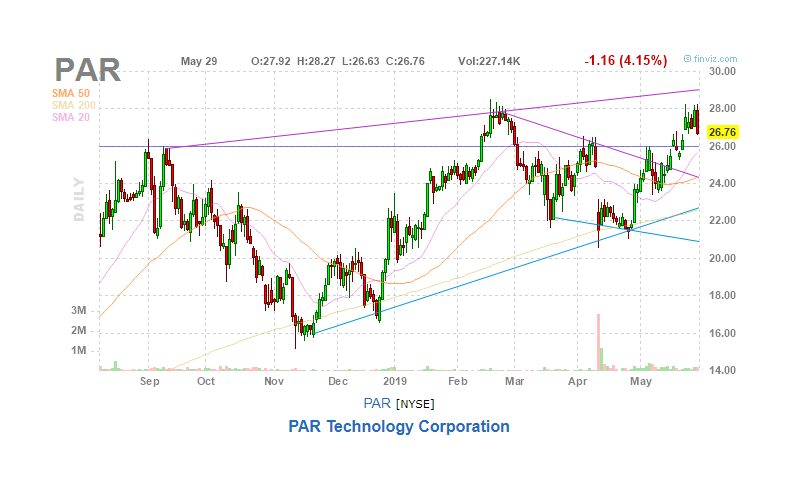
Task: Click the yellow 26.76 current price tag
Action: click(722, 132)
